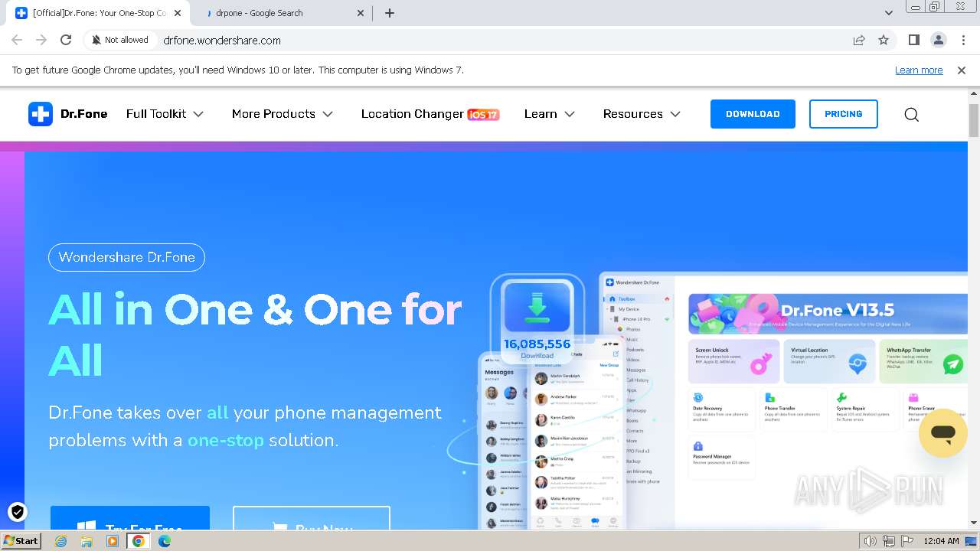Click the 'Not allowed' notification chip
This screenshot has height=551, width=980.
[x=119, y=40]
